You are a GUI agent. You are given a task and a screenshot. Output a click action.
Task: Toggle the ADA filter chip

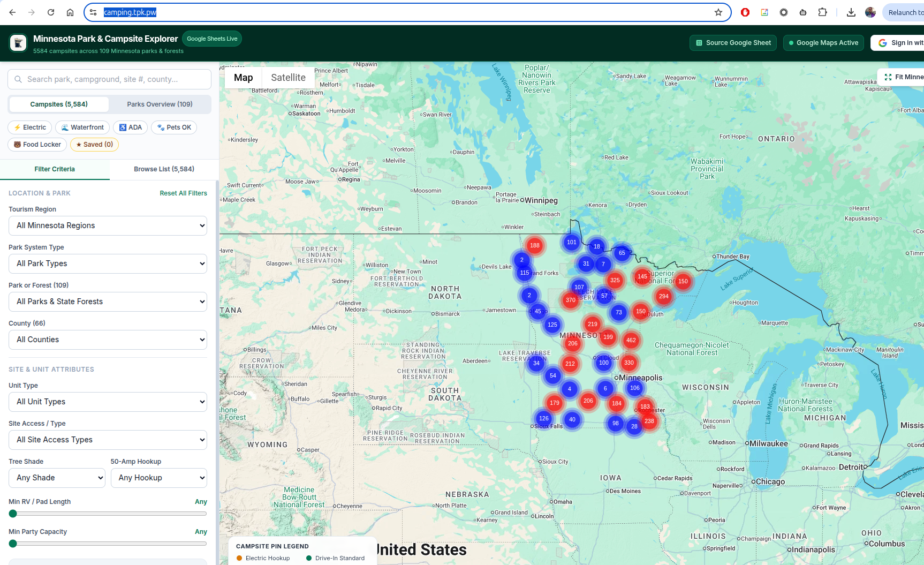130,127
